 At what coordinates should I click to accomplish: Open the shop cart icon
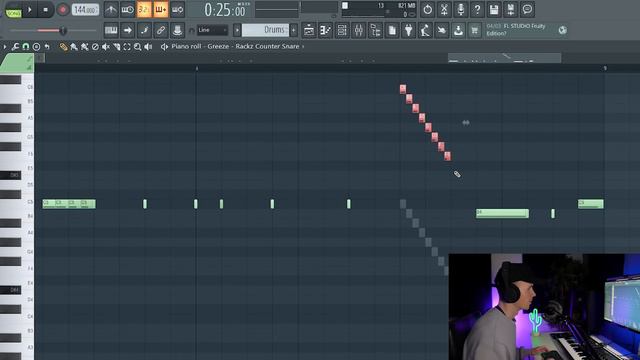pos(474,30)
